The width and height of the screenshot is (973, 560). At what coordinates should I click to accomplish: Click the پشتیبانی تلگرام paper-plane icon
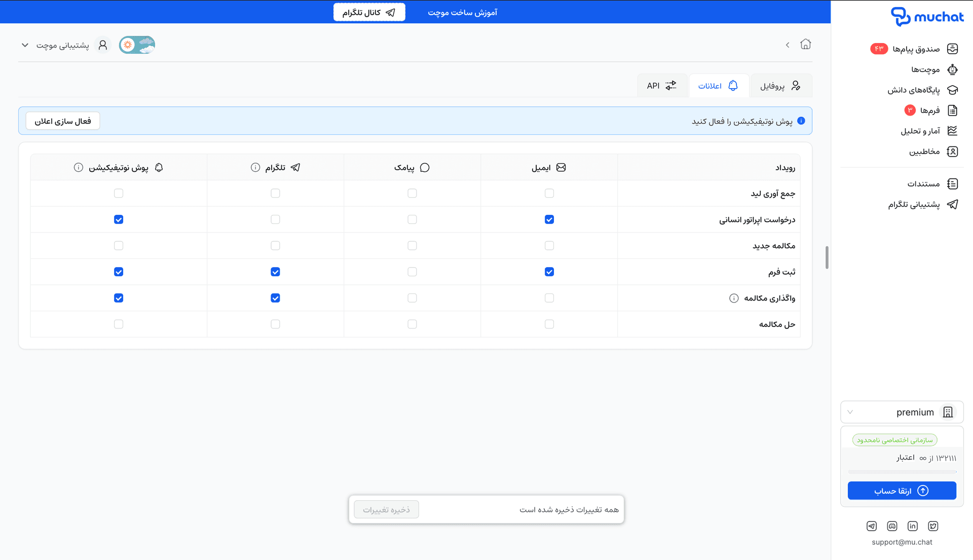[x=952, y=204]
